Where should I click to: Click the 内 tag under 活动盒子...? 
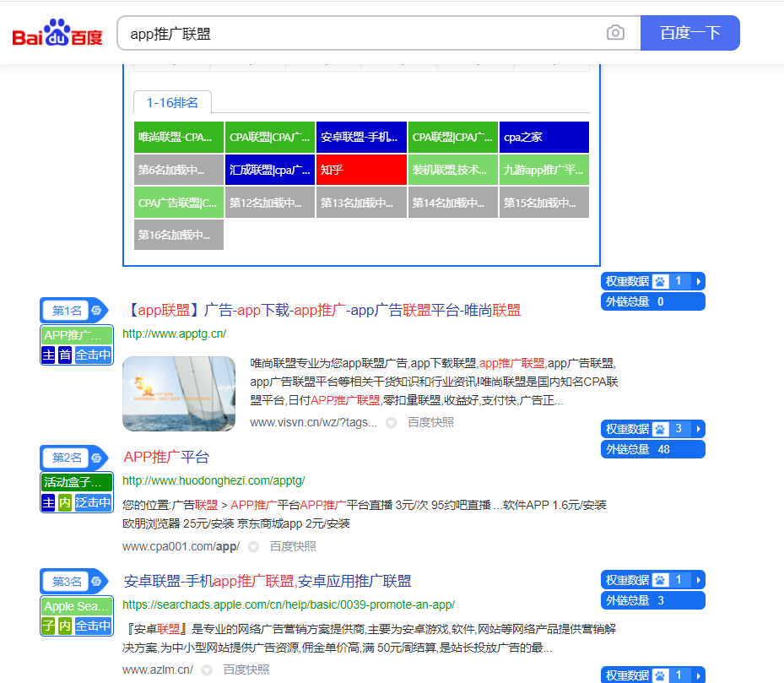[x=65, y=502]
